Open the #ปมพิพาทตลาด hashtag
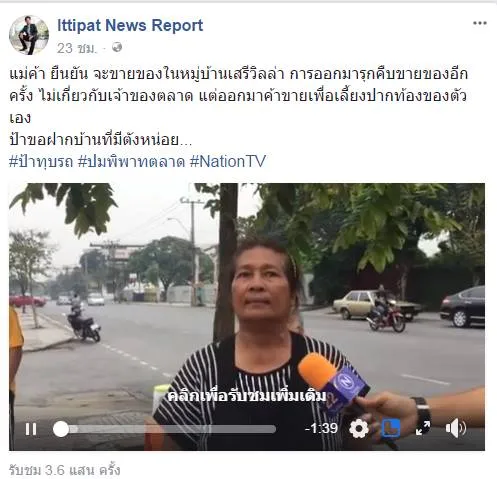 [131, 162]
